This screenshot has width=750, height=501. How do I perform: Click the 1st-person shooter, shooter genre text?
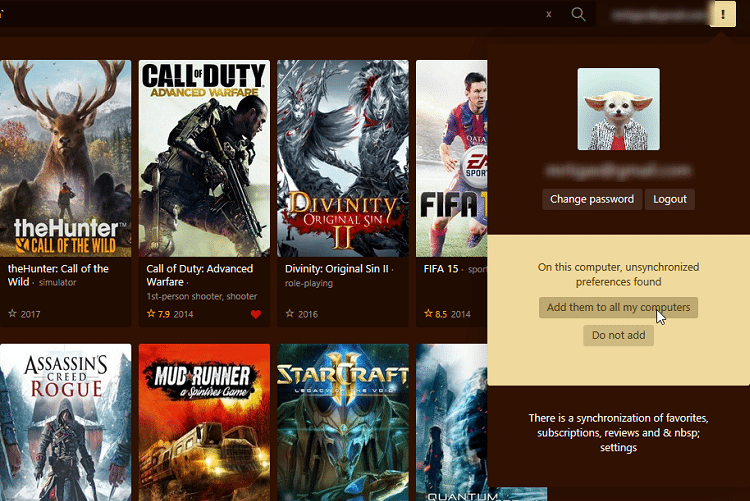pyautogui.click(x=202, y=296)
